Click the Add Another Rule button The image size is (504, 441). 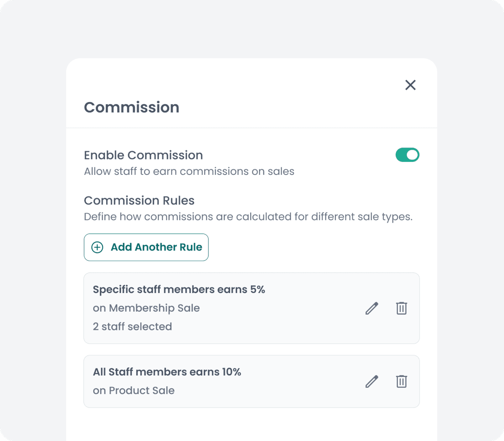click(x=146, y=247)
